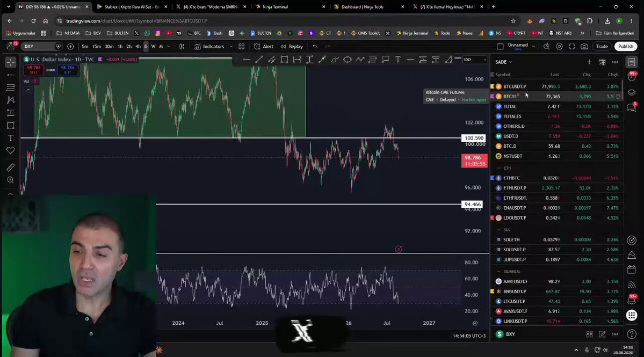Open watchlist advanced view icon
Viewport: 644px width, 357px height.
602,62
